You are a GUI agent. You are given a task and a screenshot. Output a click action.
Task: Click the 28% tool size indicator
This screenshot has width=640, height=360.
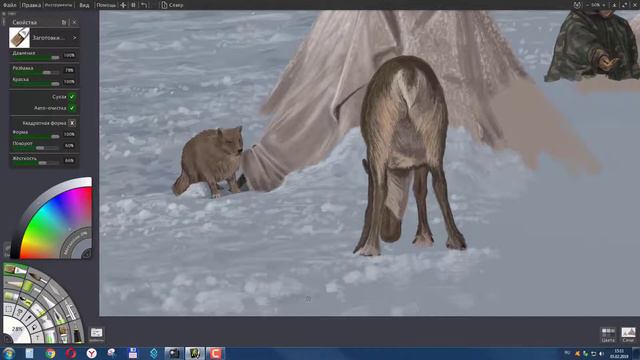click(17, 329)
